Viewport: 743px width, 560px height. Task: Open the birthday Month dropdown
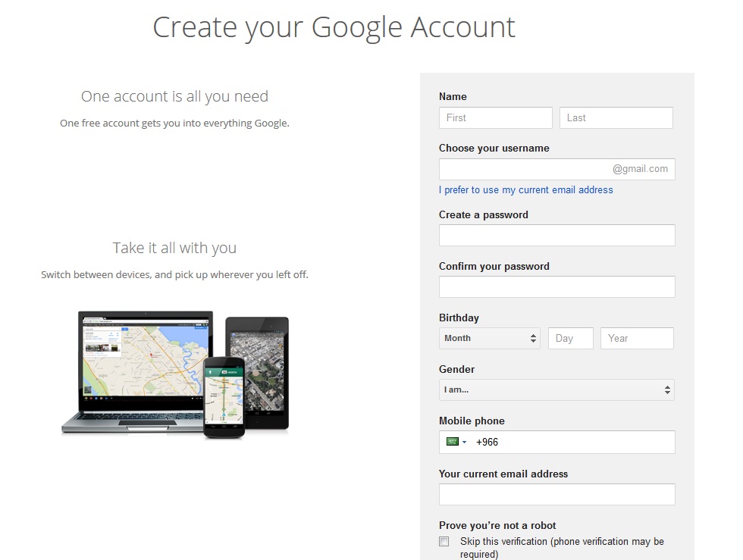[490, 338]
